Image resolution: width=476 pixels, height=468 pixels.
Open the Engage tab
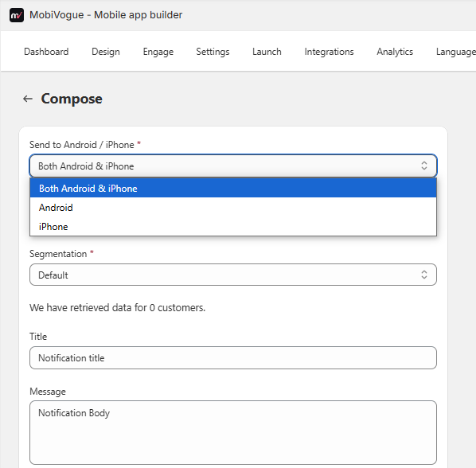(158, 52)
